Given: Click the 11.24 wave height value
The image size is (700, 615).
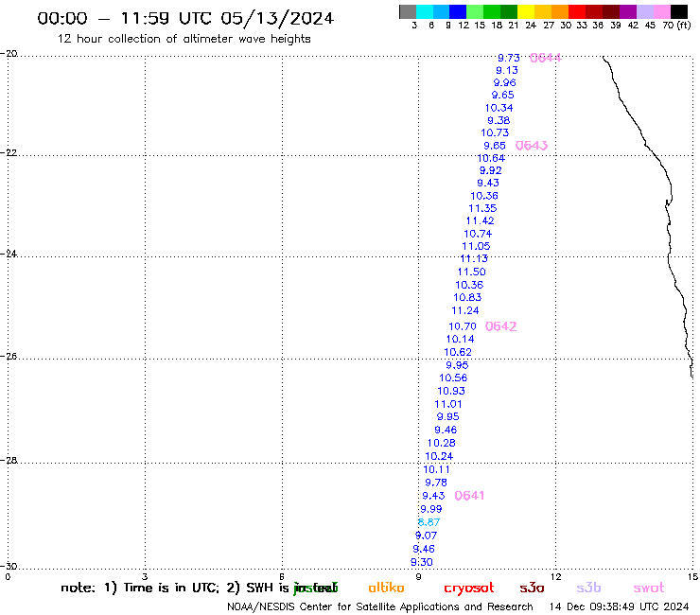Looking at the screenshot, I should (x=465, y=311).
